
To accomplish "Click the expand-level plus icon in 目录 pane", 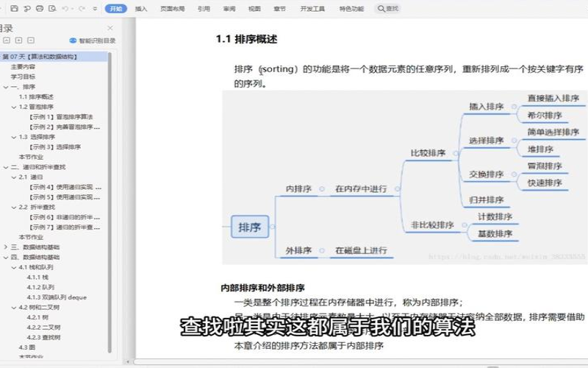I will coord(19,40).
